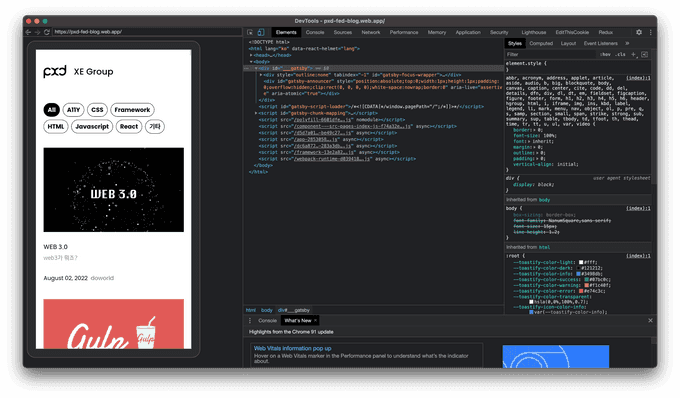Expand the gatsby-focus-wrapper div

(x=261, y=75)
